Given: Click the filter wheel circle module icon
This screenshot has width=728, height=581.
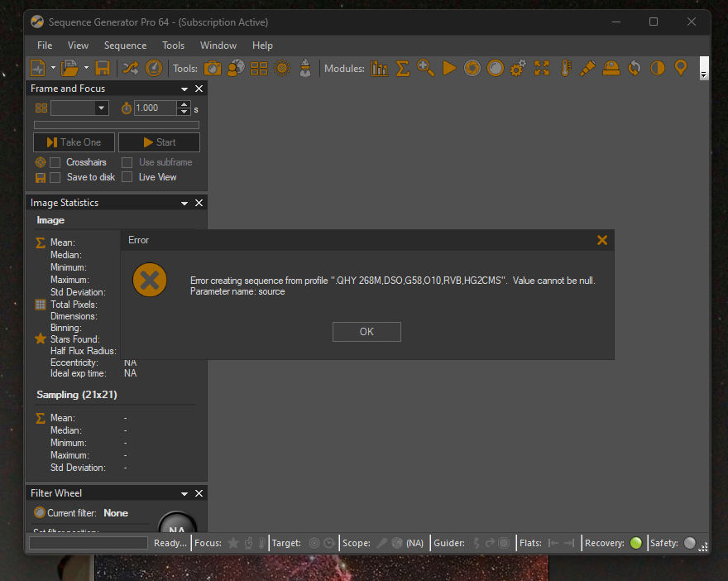Looking at the screenshot, I should click(x=496, y=68).
